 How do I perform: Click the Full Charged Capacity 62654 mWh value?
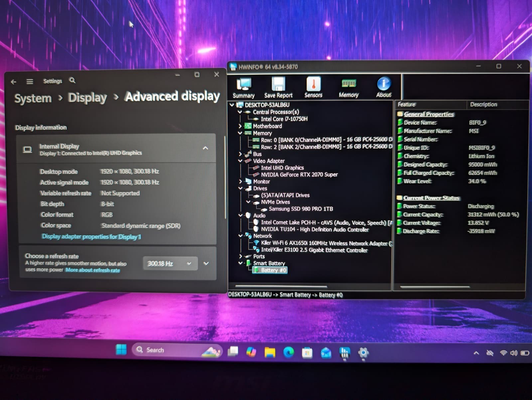[x=482, y=173]
